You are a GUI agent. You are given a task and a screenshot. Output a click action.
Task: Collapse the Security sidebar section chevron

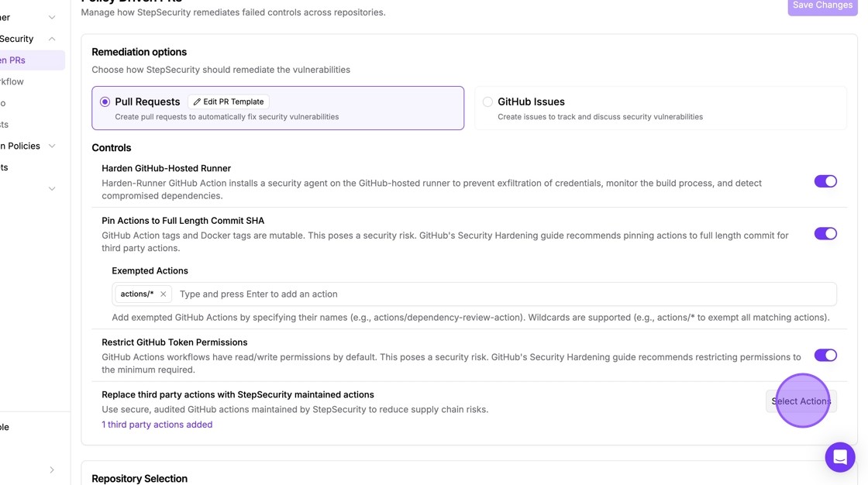tap(51, 39)
